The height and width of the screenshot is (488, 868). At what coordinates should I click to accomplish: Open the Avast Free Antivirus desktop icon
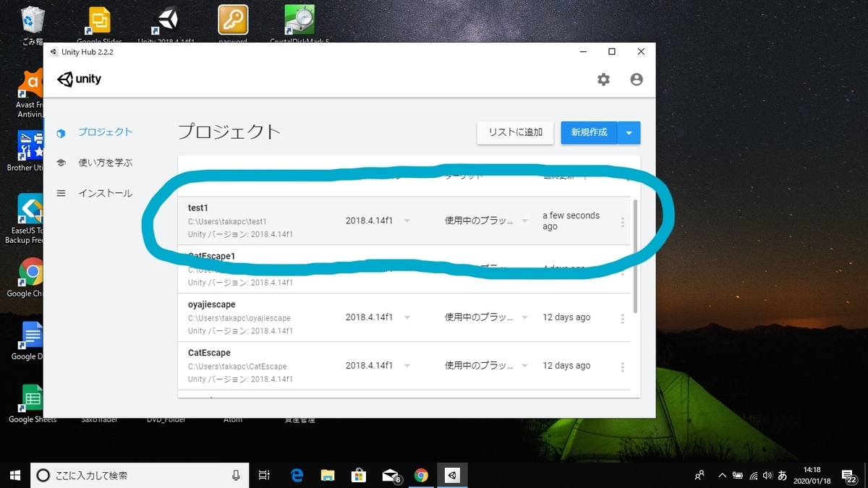click(x=30, y=94)
